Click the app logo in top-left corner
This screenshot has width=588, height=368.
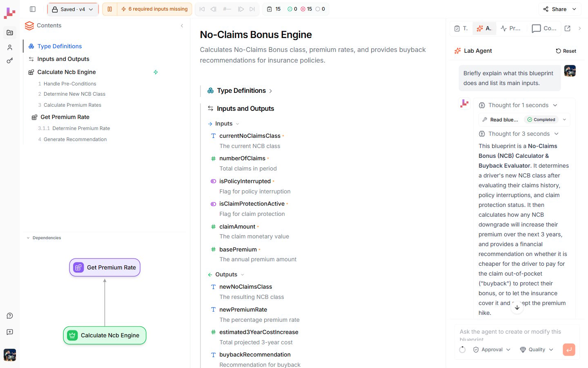(9, 13)
